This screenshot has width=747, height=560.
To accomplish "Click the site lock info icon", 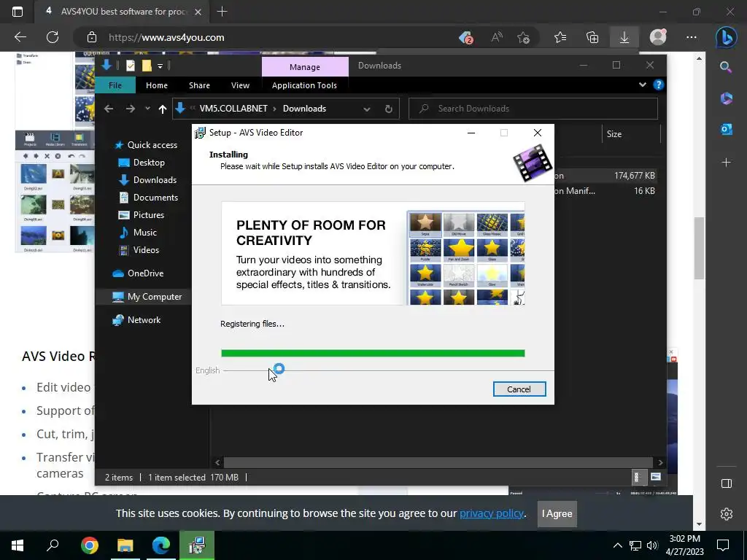I will [91, 37].
